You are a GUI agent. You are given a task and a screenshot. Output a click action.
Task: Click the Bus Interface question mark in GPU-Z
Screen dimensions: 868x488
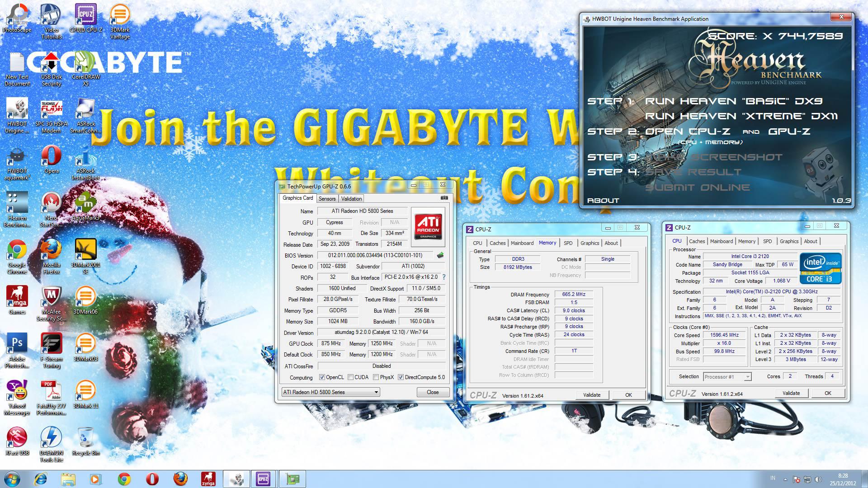point(443,277)
